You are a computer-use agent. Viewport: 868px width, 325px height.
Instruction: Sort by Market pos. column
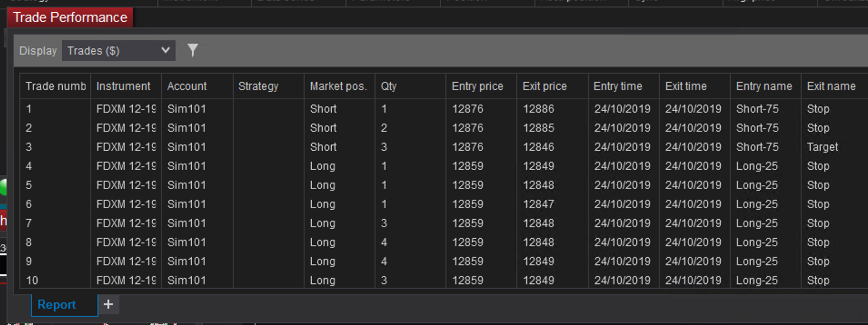(338, 86)
